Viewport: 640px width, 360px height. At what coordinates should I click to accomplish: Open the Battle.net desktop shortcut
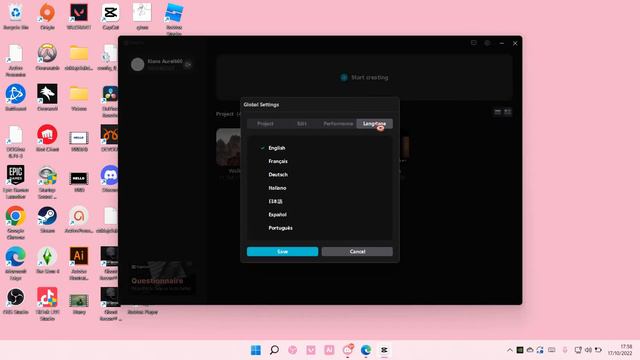16,98
